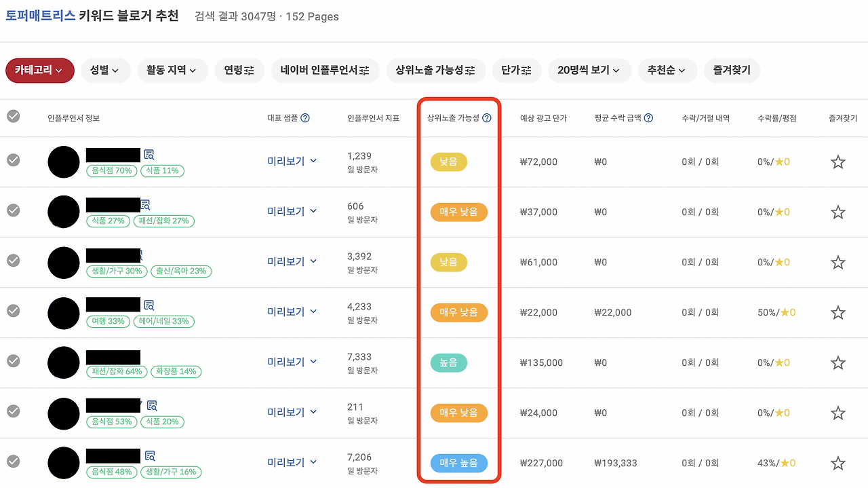Check the select-all checkbox in the table header
The height and width of the screenshot is (488, 868).
(13, 116)
